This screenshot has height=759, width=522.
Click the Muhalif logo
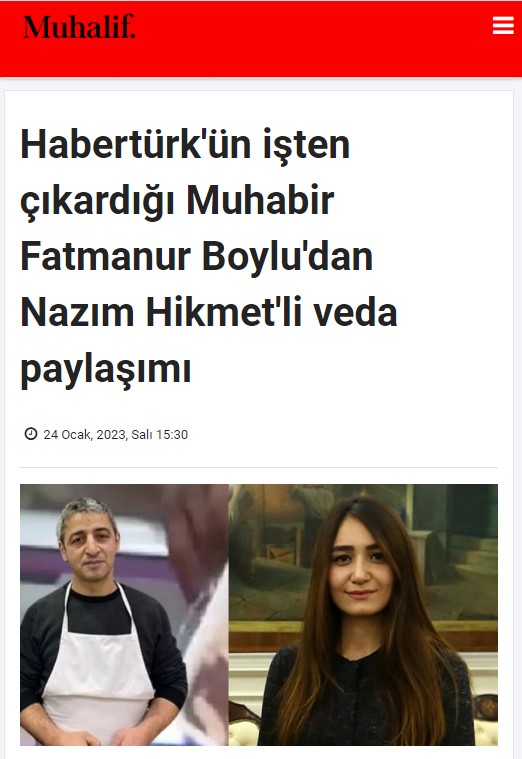(79, 27)
